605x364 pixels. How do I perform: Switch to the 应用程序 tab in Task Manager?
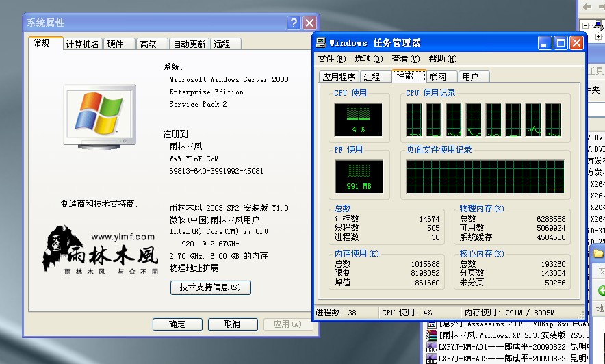coord(339,77)
